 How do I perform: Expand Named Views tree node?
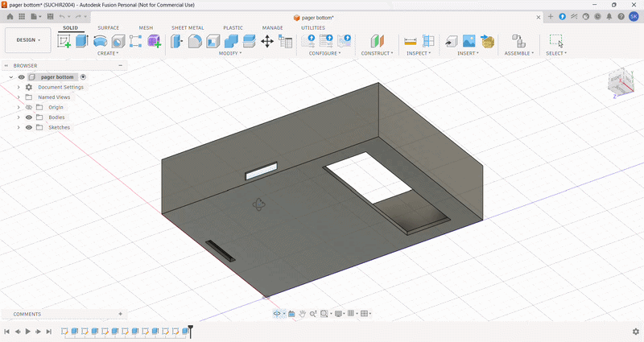pyautogui.click(x=19, y=97)
